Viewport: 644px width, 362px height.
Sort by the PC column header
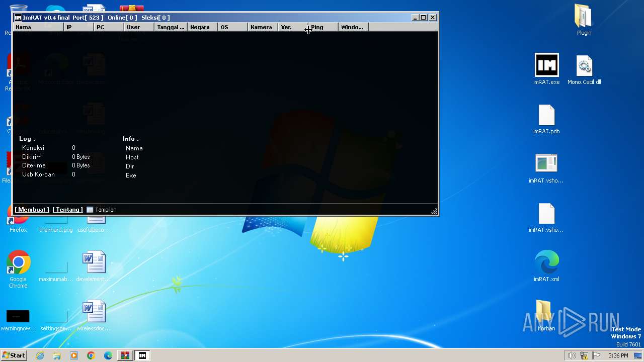[x=109, y=27]
